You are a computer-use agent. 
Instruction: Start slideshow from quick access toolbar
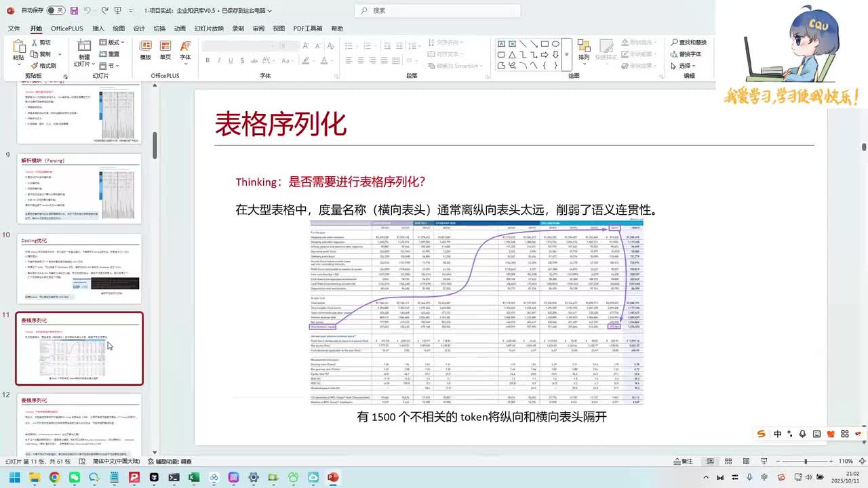click(119, 11)
